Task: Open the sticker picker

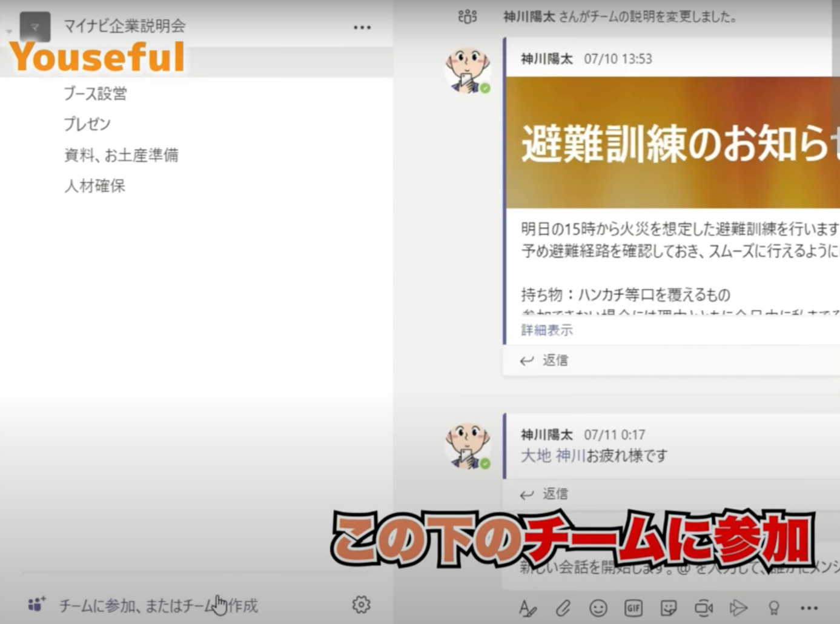Action: [x=669, y=608]
